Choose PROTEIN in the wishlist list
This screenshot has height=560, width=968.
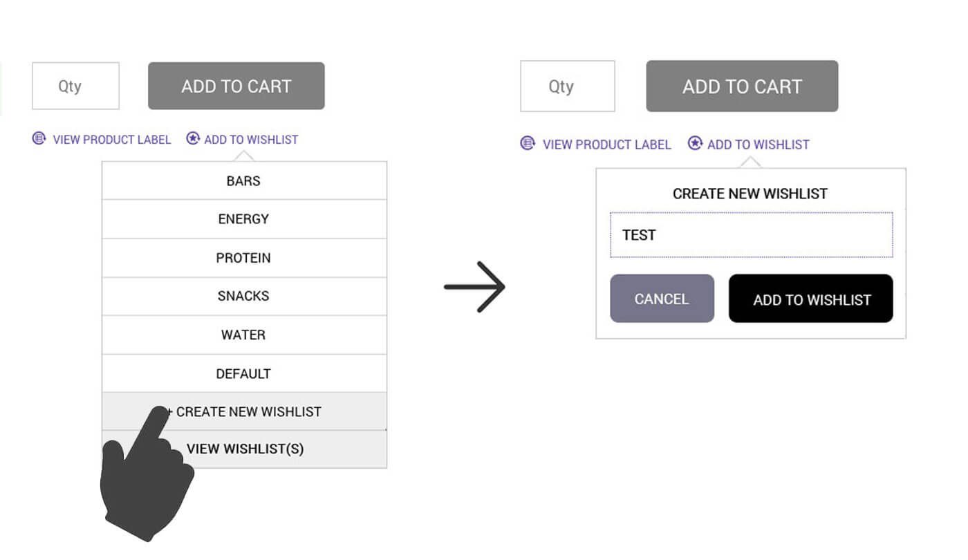(243, 258)
